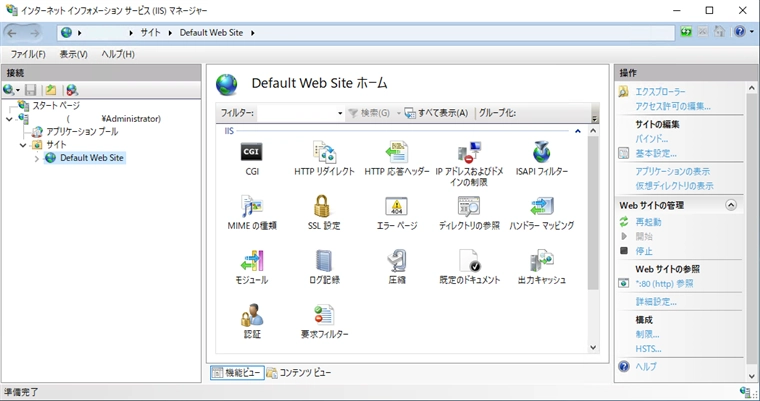Collapse the IIS group section

coord(578,131)
